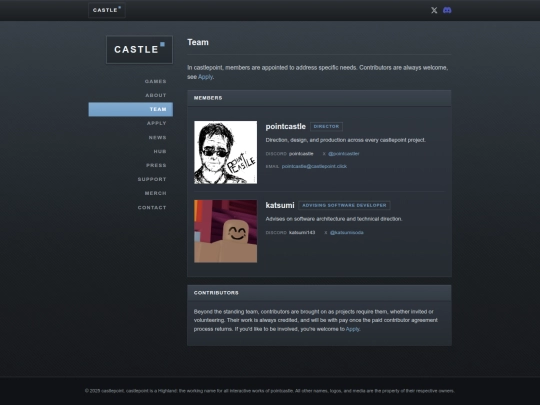
Task: Click the Contributors section header
Action: point(319,293)
